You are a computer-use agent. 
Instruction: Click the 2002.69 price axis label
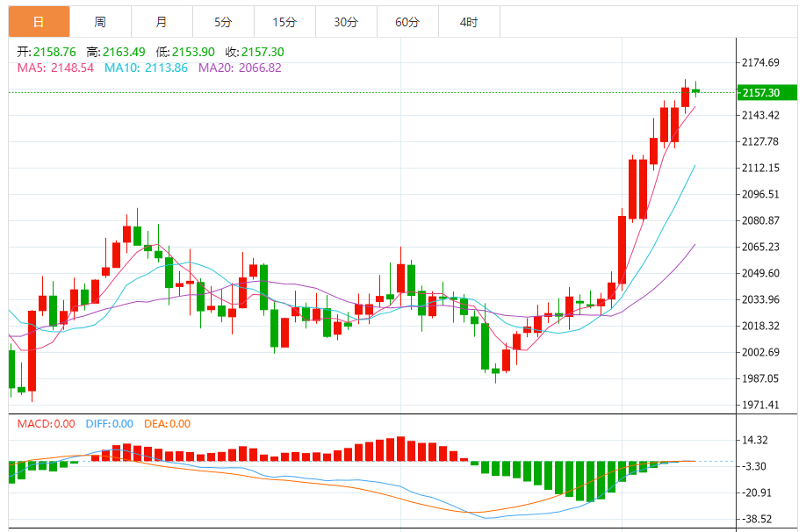(x=760, y=352)
